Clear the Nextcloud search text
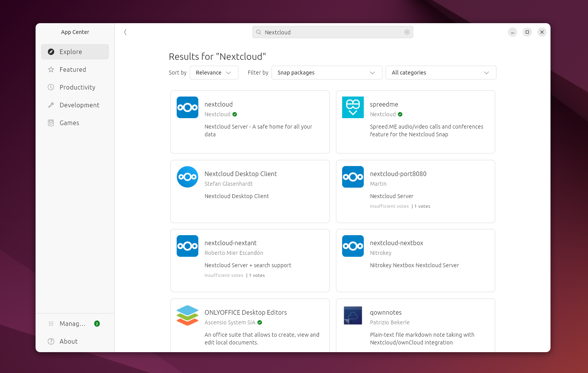 coord(407,32)
